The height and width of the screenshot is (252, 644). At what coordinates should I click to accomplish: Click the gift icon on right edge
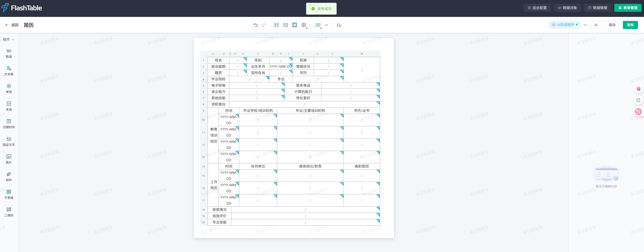[638, 89]
